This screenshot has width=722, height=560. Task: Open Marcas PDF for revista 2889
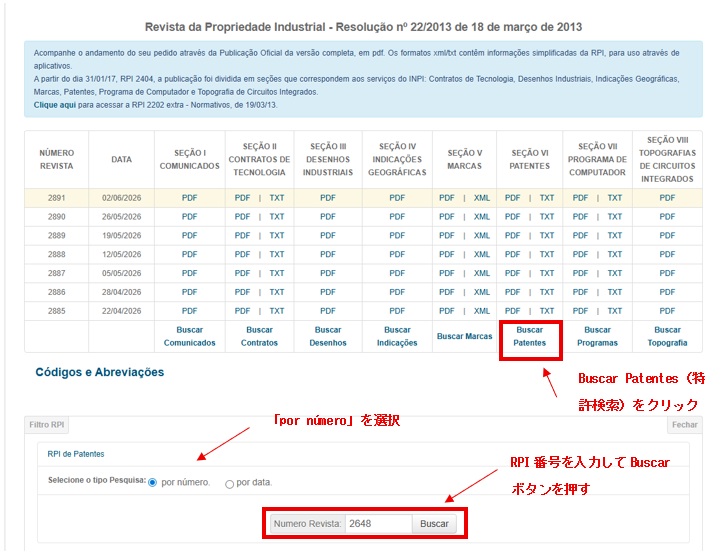[x=447, y=236]
